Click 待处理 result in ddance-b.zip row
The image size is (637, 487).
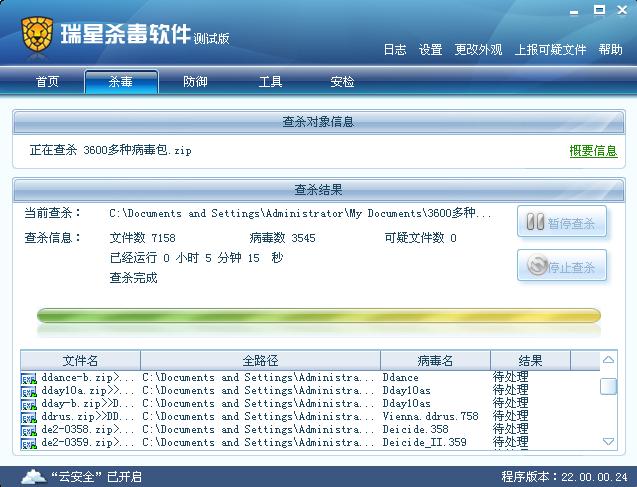(x=510, y=377)
